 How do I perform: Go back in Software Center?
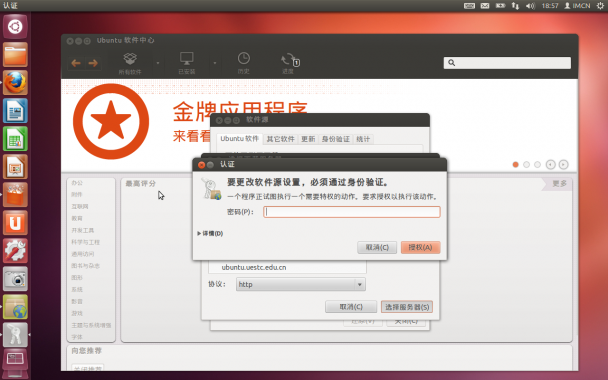tap(76, 63)
